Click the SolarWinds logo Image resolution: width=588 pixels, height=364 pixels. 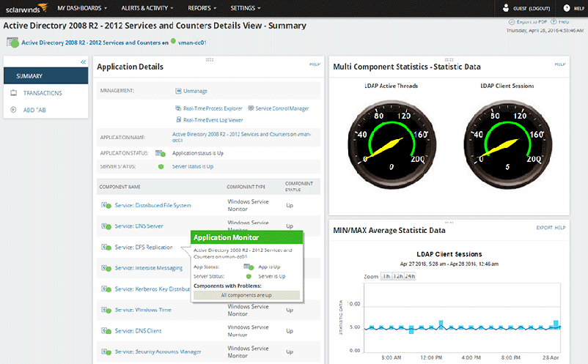(x=26, y=8)
